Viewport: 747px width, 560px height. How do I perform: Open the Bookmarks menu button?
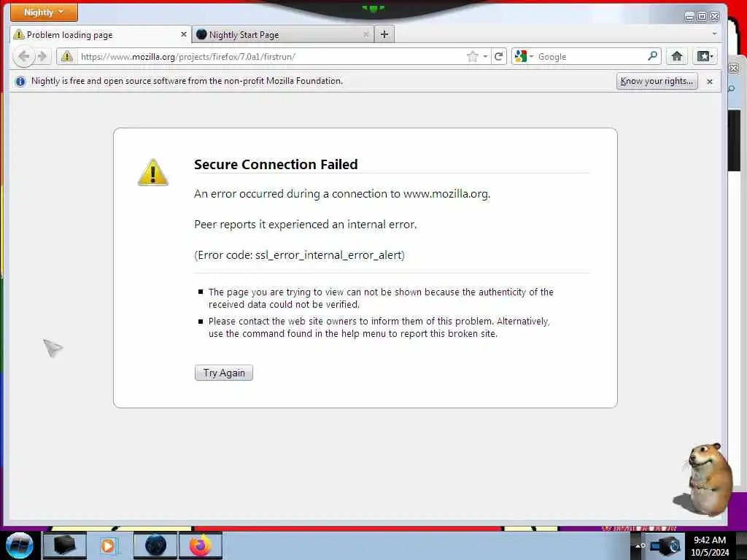[x=705, y=57]
